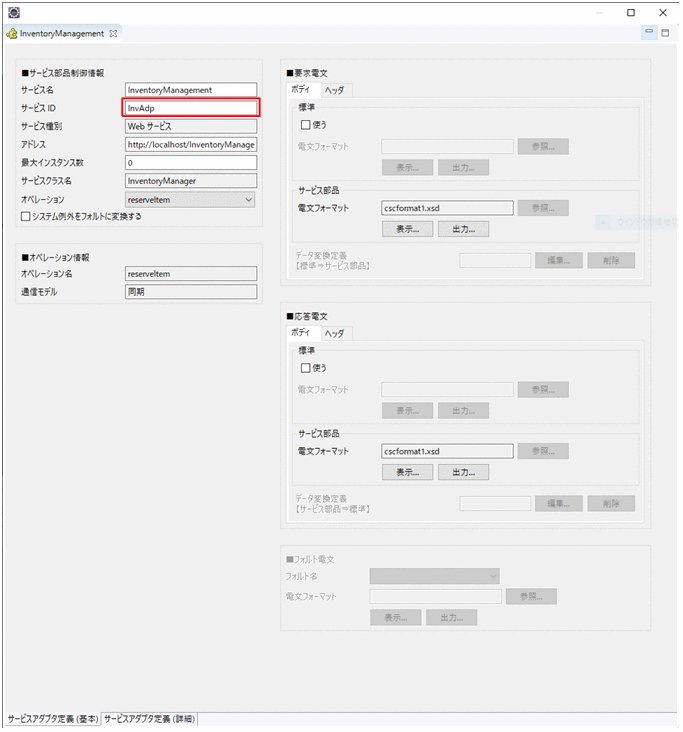Image resolution: width=683 pixels, height=732 pixels.
Task: Close the application window
Action: [x=663, y=13]
